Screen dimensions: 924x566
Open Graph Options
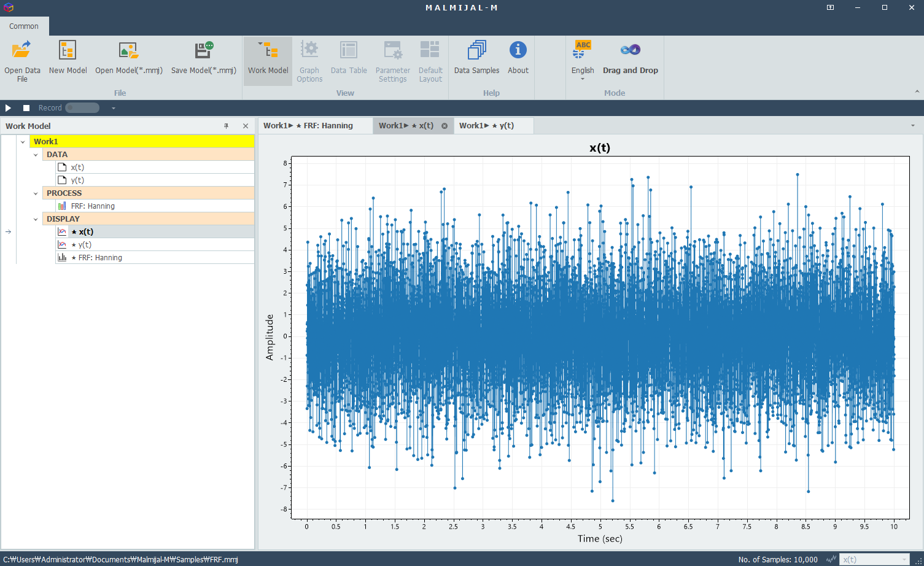pyautogui.click(x=309, y=61)
